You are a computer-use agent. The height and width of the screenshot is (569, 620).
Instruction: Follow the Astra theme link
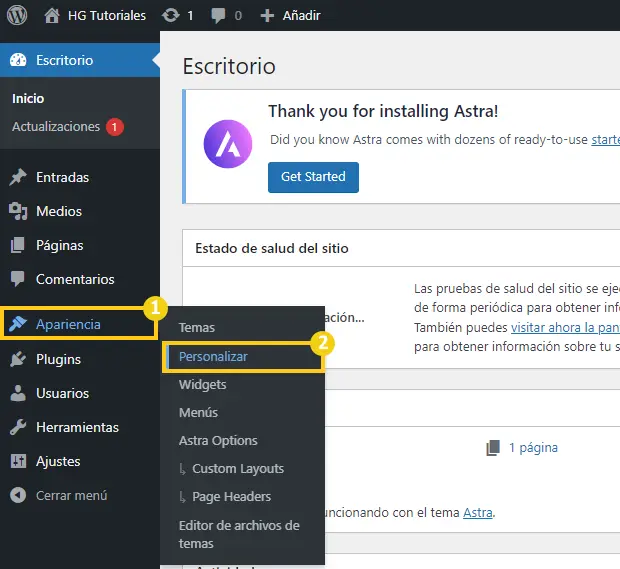pos(478,512)
